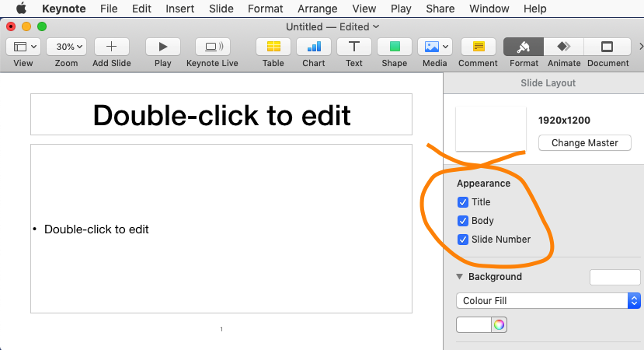Select the body bullet placeholder text
This screenshot has width=644, height=350.
click(x=96, y=229)
